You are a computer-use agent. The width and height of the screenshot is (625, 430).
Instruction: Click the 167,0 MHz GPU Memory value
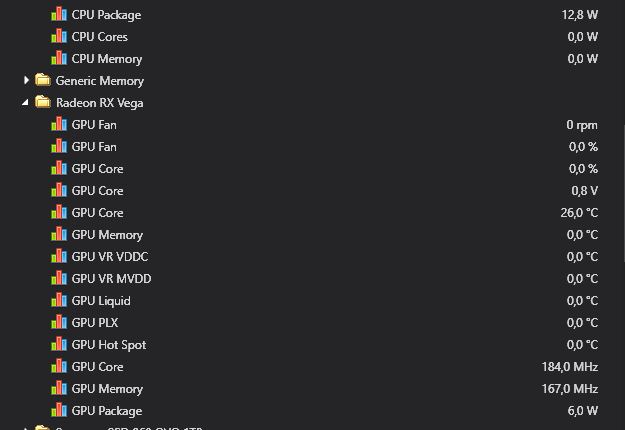coord(570,389)
